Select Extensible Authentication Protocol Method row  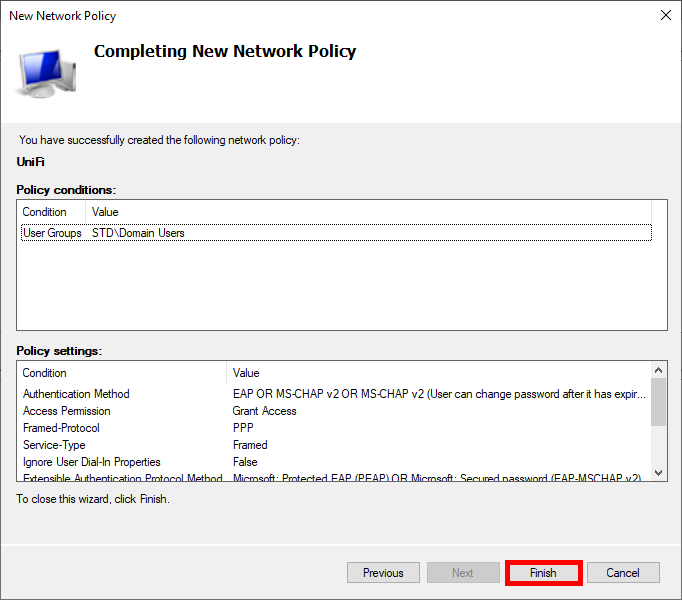tap(122, 478)
